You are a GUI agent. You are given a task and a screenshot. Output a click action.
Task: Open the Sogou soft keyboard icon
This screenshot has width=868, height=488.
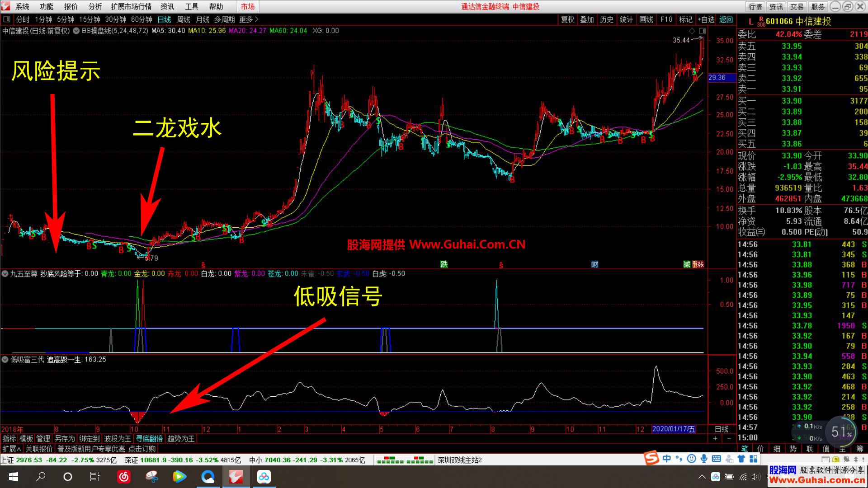tap(716, 459)
